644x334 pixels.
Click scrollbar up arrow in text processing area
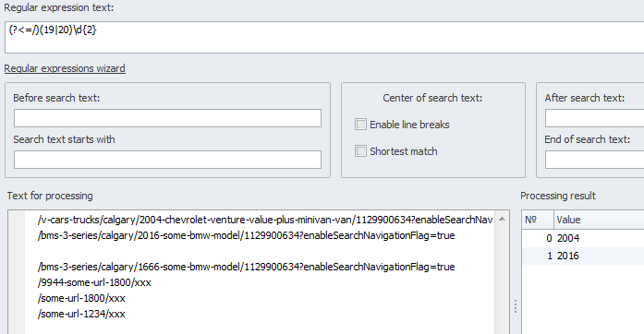(502, 220)
